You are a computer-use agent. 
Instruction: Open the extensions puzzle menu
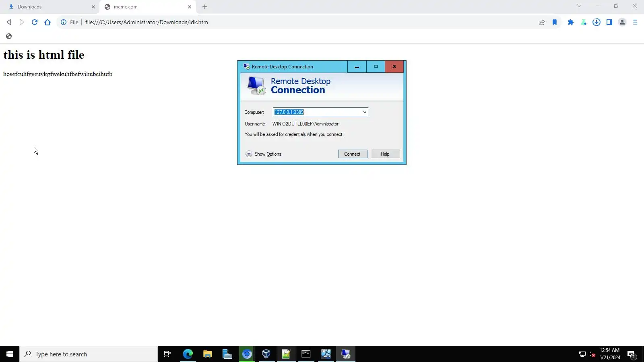[571, 22]
